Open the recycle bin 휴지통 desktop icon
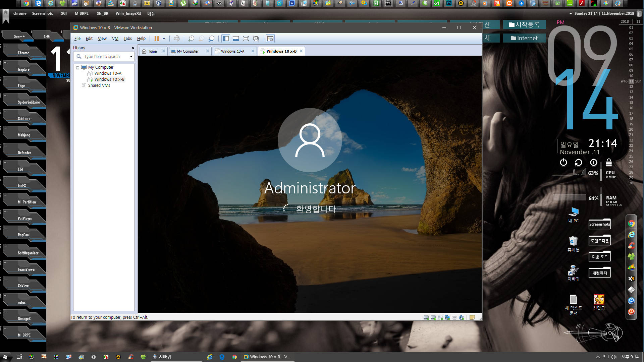 point(574,244)
